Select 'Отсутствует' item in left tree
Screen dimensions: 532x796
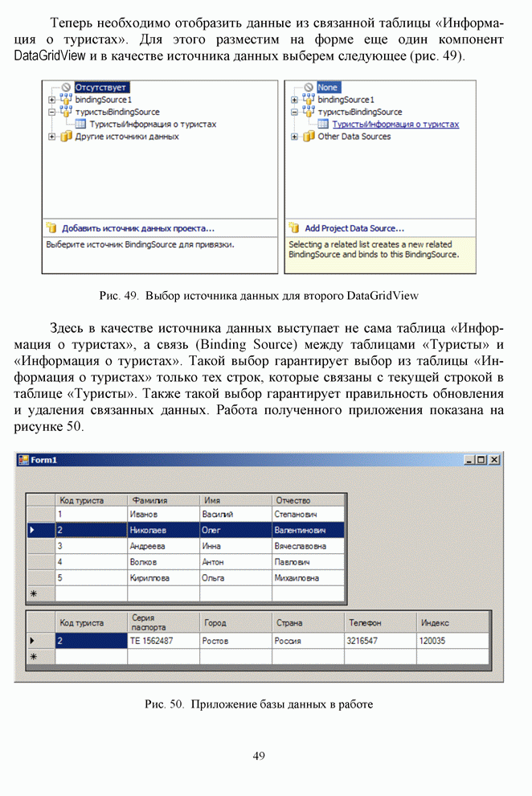[100, 88]
